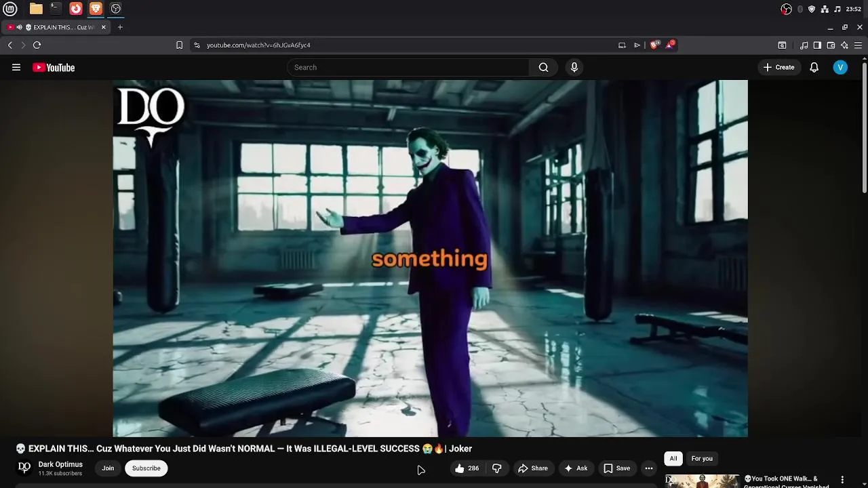868x488 pixels.
Task: Click the window-with-magnifier toolbar icon
Action: coord(782,45)
